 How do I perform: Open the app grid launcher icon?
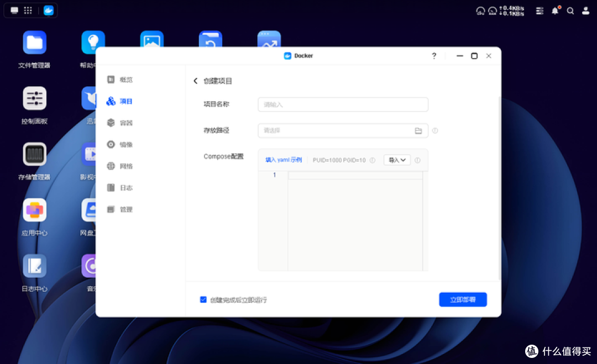[x=28, y=10]
